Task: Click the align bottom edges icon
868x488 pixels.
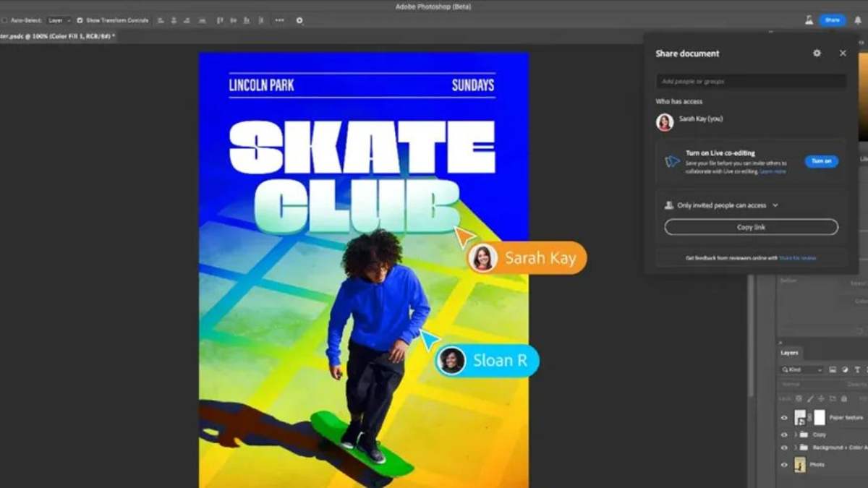Action: (x=247, y=20)
